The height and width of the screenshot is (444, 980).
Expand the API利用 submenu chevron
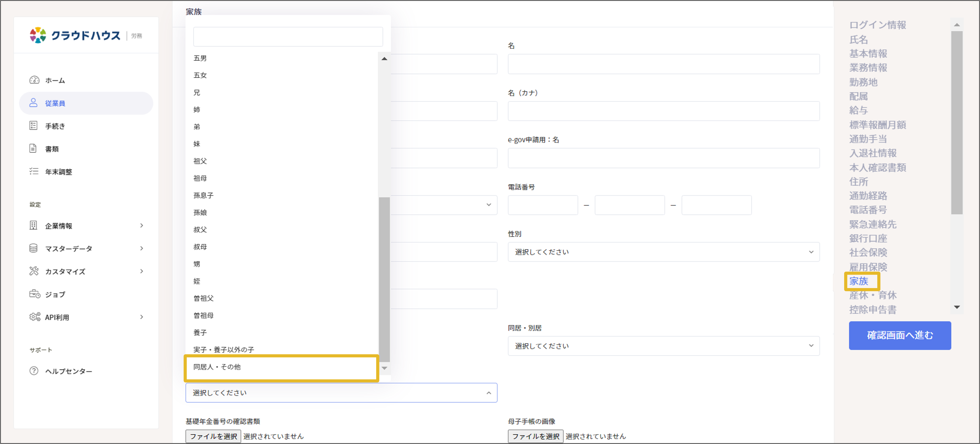tap(142, 317)
